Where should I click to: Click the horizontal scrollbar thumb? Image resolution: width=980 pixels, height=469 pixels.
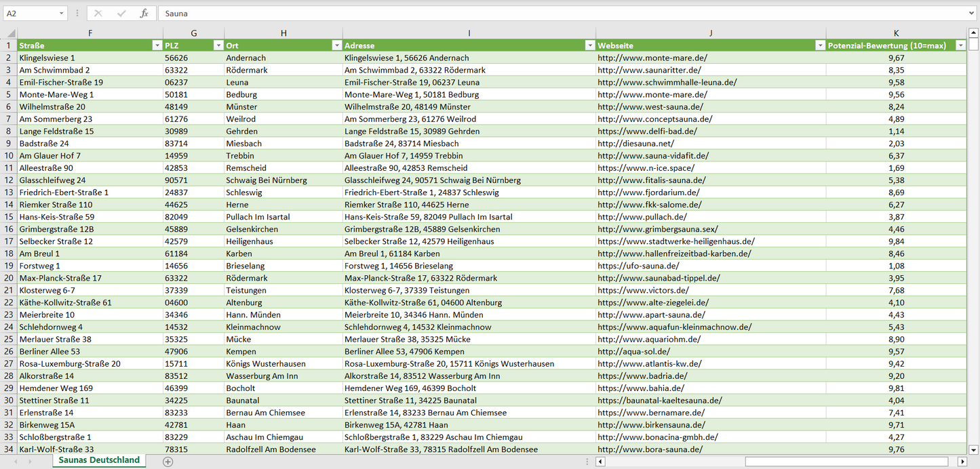[x=848, y=462]
